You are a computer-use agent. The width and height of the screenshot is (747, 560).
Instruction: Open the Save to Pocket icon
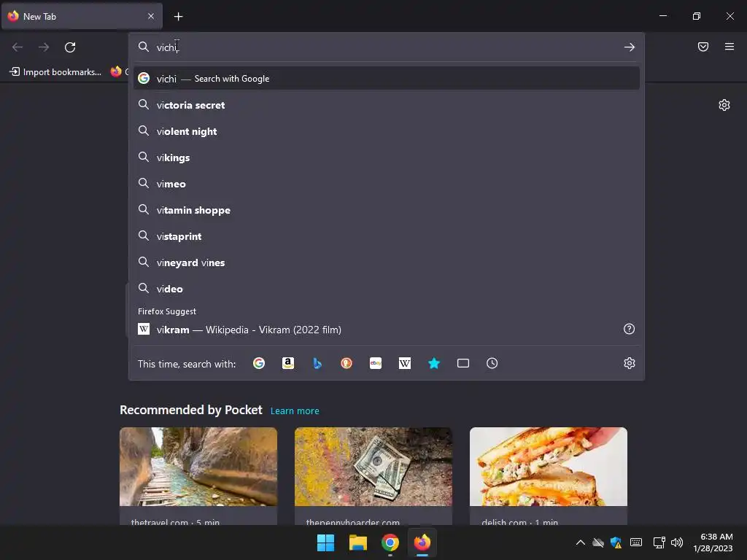(x=703, y=47)
